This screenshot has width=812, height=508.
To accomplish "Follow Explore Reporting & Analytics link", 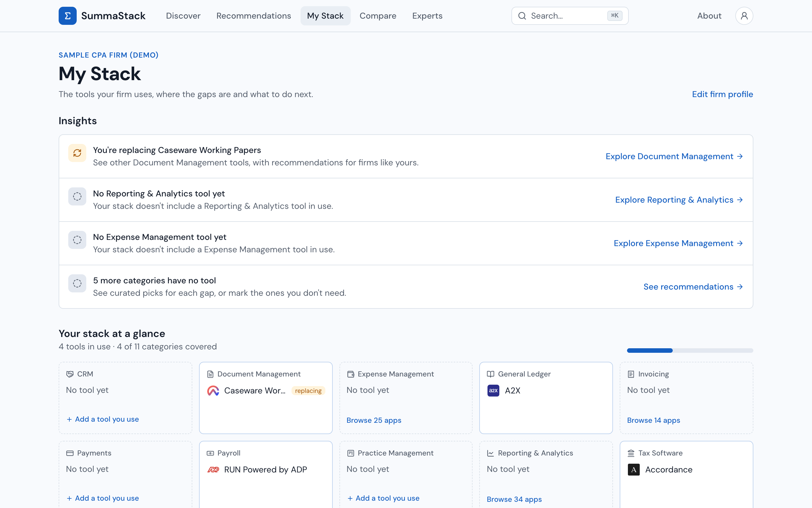I will (x=679, y=200).
